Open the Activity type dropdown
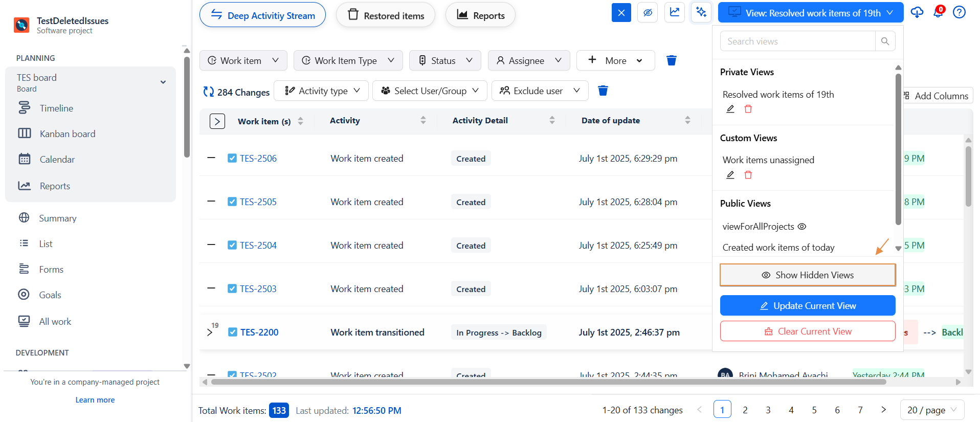Screen dimensions: 980x422 point(322,91)
